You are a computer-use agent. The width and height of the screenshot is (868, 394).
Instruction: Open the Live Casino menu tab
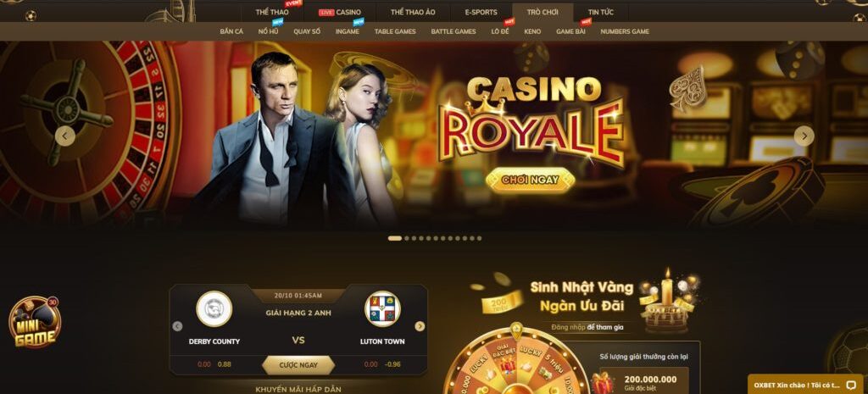coord(340,12)
